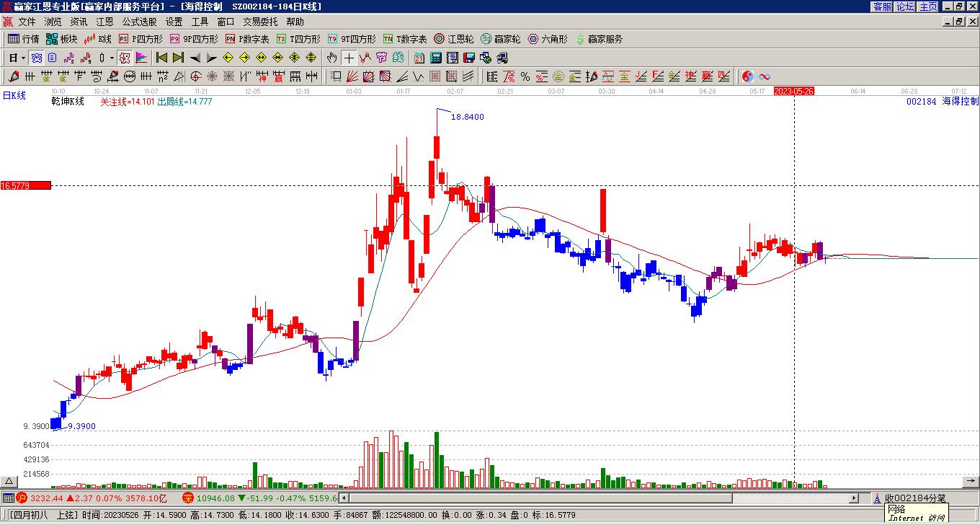The width and height of the screenshot is (980, 525).
Task: Click the red-blue yin-yang icon
Action: 748,76
